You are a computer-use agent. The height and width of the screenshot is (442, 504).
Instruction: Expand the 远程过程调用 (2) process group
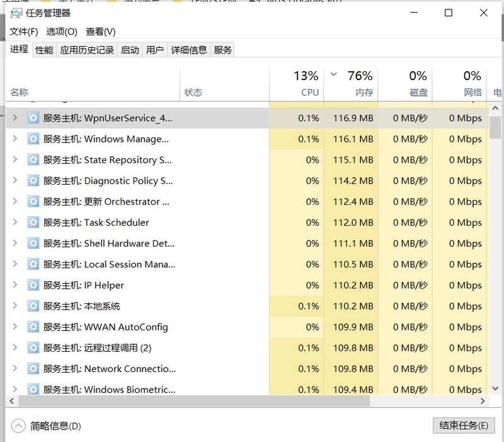[16, 348]
